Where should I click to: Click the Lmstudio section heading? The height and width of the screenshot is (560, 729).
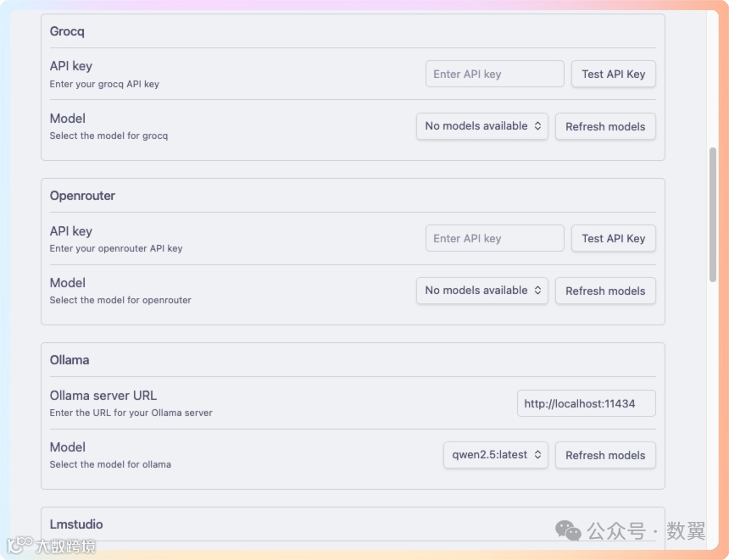76,524
